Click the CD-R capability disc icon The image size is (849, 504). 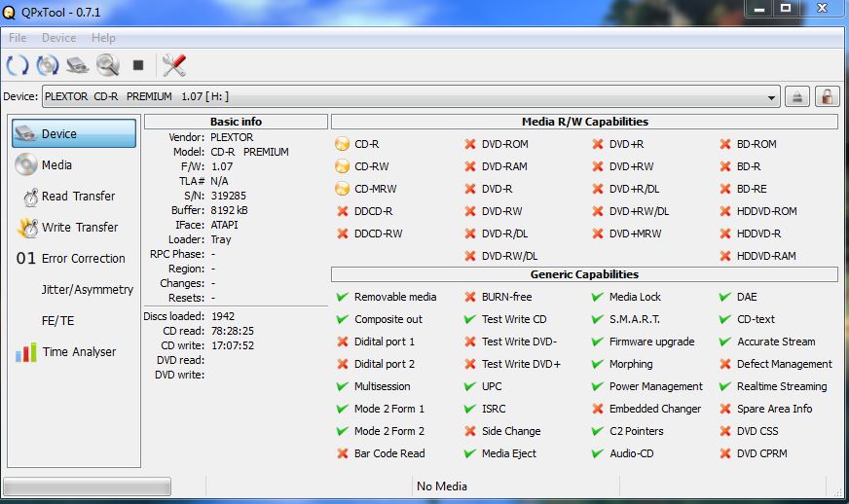(x=342, y=144)
